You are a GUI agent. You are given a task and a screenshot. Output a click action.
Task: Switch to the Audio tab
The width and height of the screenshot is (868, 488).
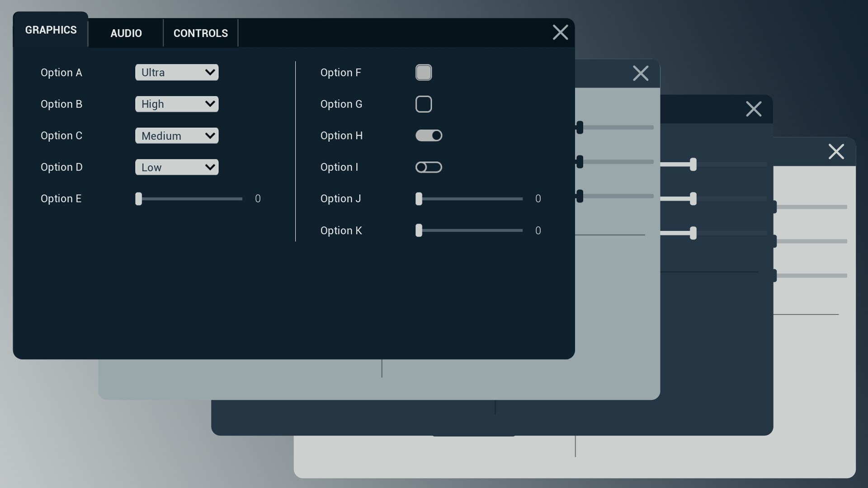pos(126,33)
